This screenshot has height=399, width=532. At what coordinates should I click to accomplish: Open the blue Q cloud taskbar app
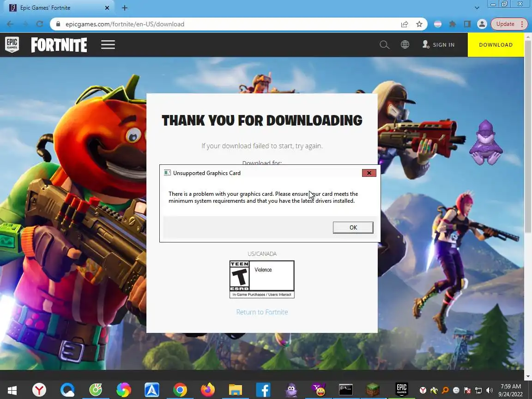(67, 390)
